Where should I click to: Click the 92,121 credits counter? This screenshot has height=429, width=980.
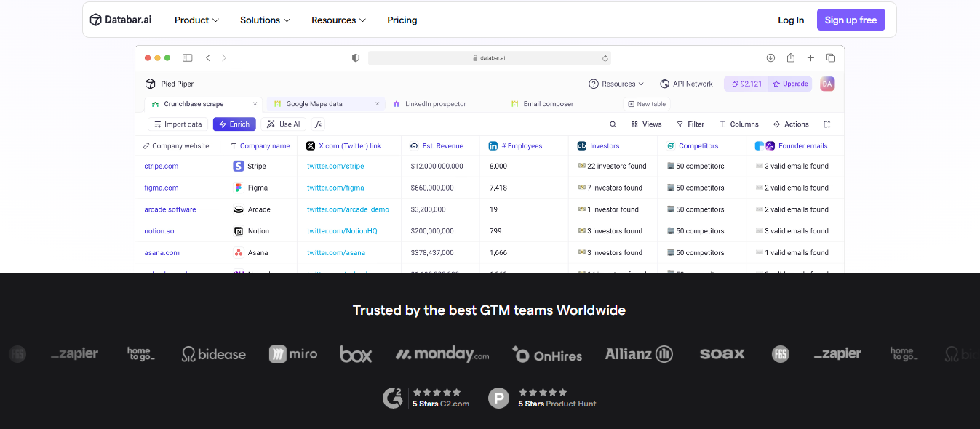(x=746, y=84)
